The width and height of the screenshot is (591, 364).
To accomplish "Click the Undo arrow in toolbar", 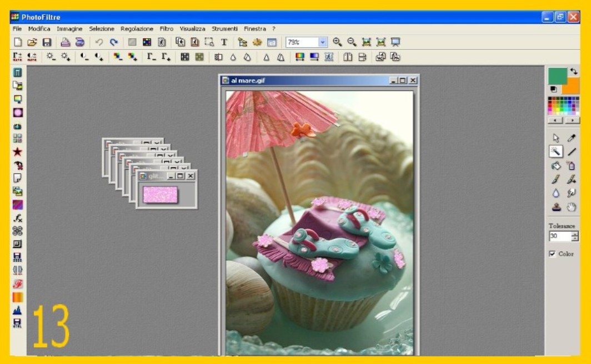I will click(99, 42).
